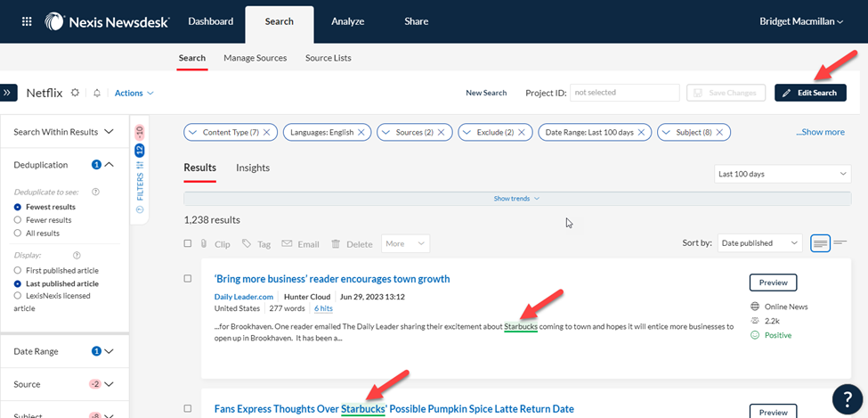The image size is (868, 418).
Task: Open the Actions dropdown
Action: pos(134,93)
